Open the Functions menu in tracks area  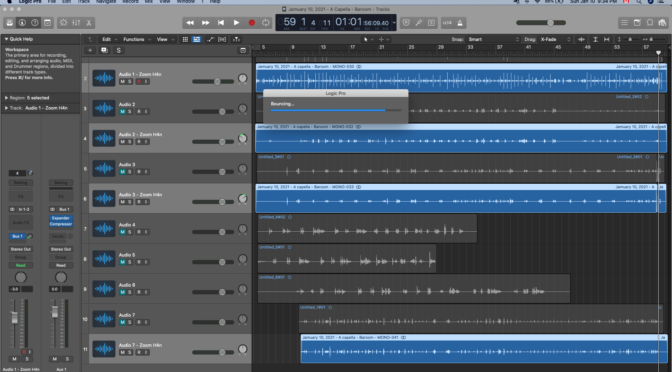coord(137,39)
